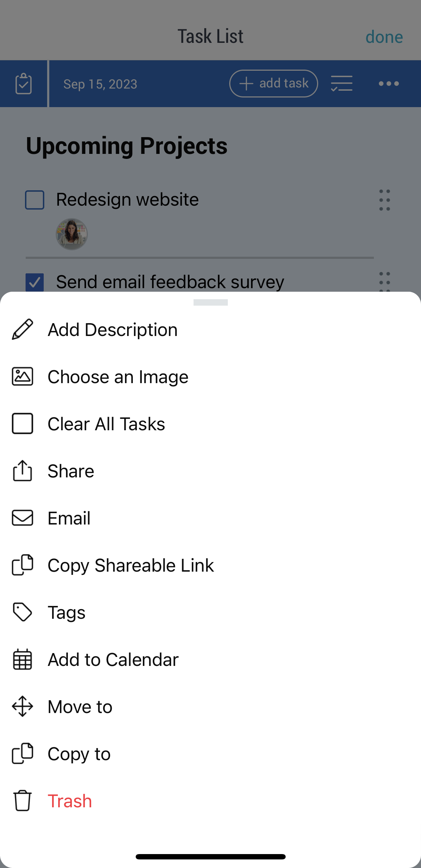
Task: Tap the share arrow icon
Action: [x=22, y=471]
